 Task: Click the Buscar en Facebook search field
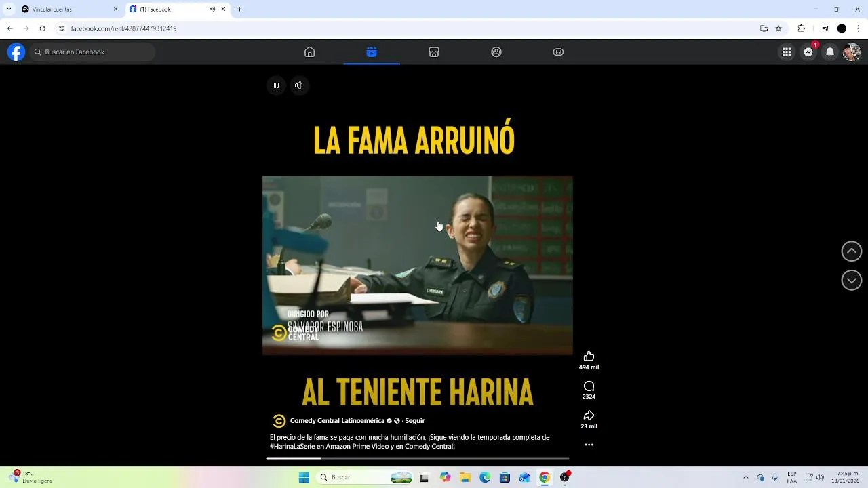coord(94,52)
